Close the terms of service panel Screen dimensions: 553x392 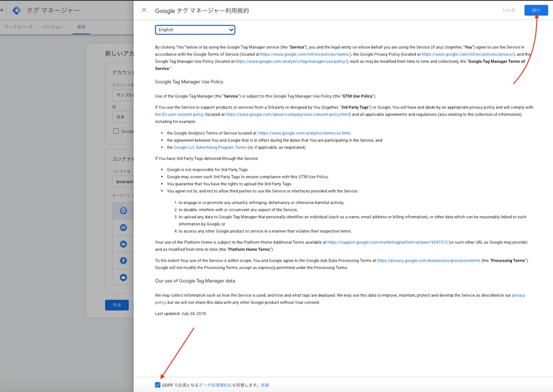(x=144, y=10)
